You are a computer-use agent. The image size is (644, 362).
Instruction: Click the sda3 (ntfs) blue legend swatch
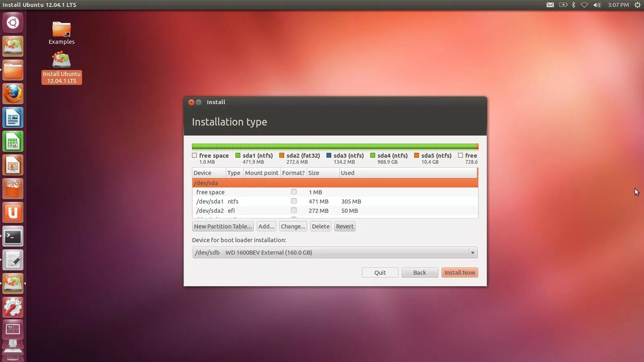329,155
